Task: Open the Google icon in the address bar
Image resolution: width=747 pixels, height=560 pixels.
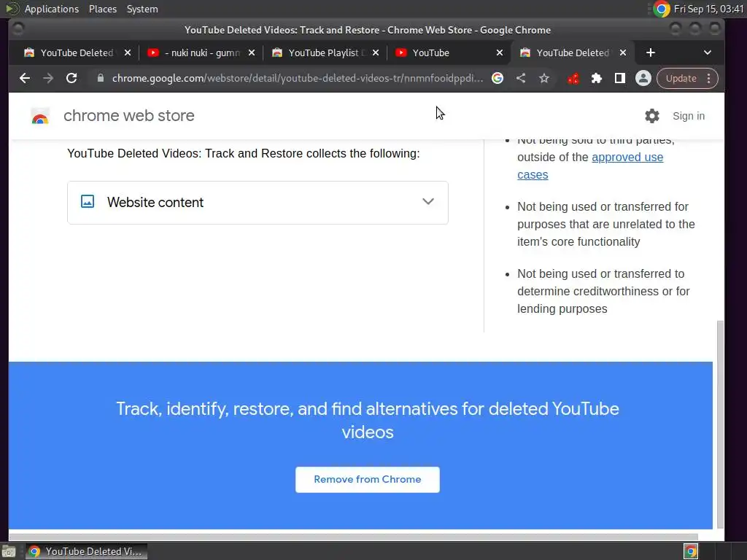Action: coord(498,78)
